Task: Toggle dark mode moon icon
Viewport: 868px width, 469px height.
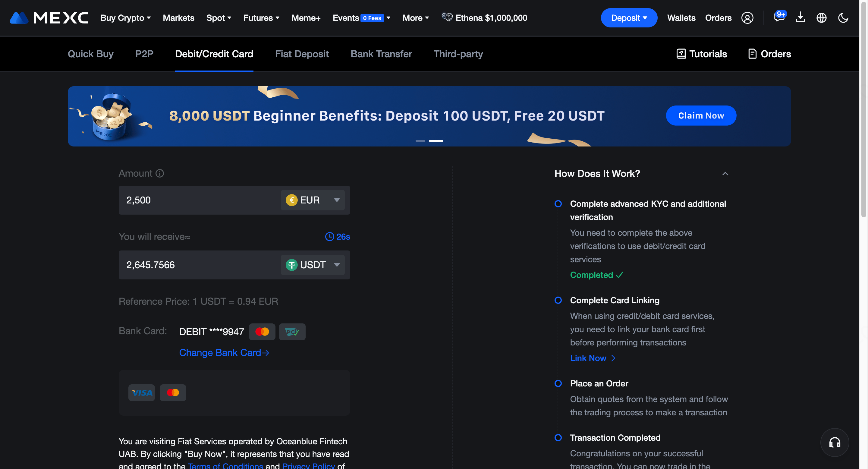Action: (x=843, y=18)
